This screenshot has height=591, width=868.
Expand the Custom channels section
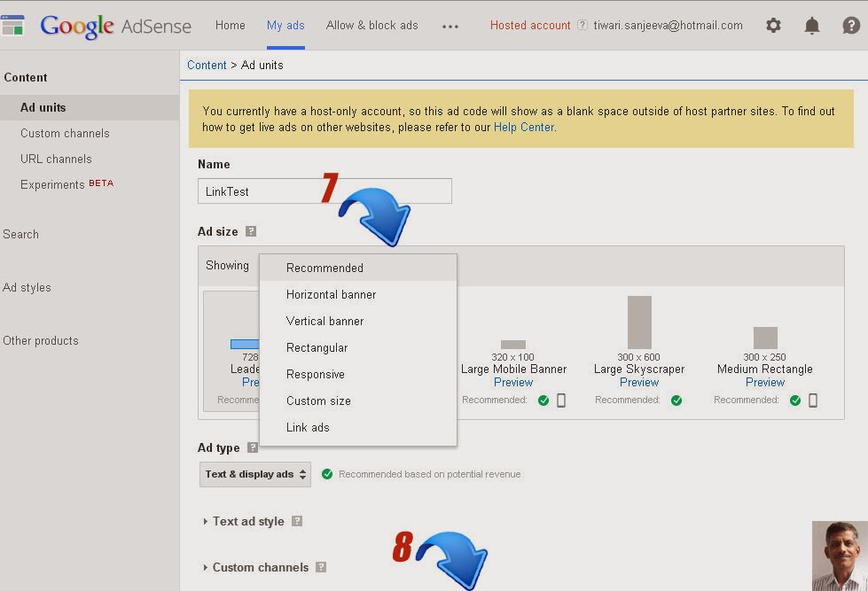(x=255, y=567)
